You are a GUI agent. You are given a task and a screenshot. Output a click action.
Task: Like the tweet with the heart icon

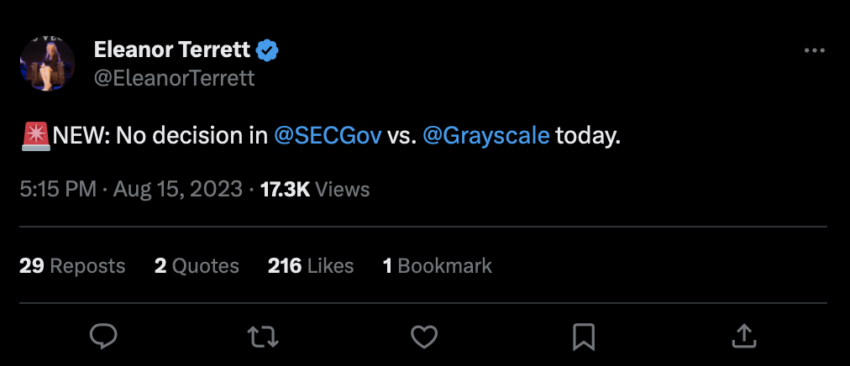coord(424,336)
